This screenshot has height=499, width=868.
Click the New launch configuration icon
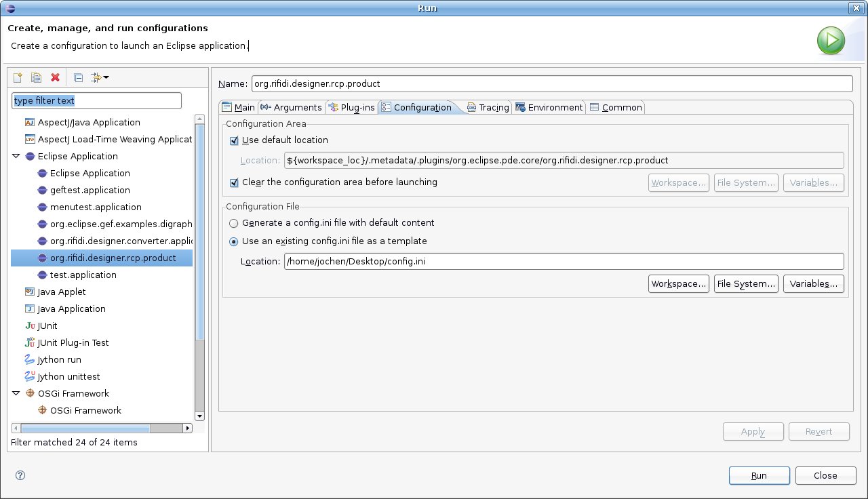(x=18, y=78)
